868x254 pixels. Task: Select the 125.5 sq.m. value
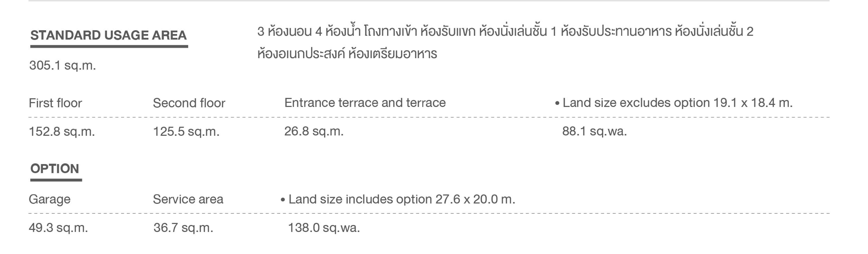click(186, 131)
